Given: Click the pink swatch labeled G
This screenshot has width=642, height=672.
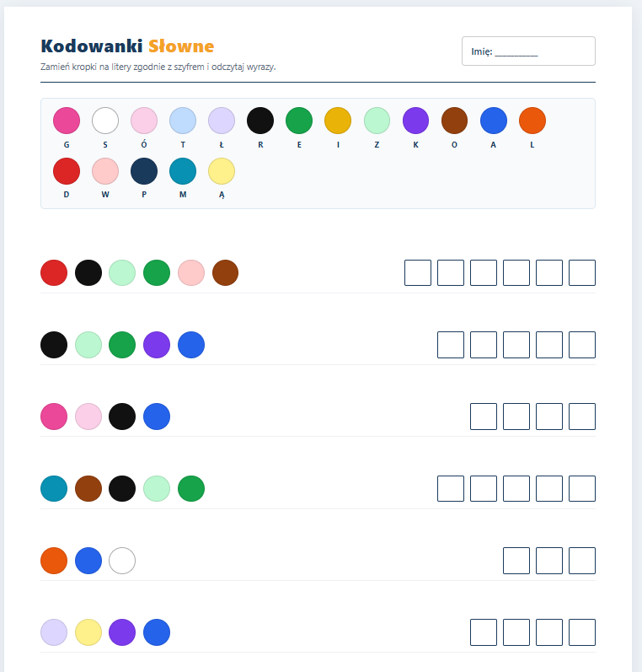Looking at the screenshot, I should pyautogui.click(x=67, y=121).
